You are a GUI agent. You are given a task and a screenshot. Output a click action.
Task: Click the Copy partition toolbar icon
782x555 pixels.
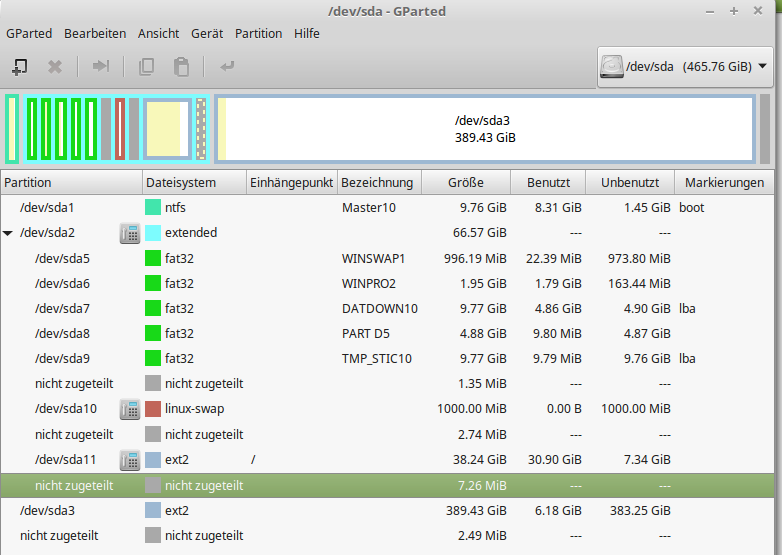click(146, 67)
